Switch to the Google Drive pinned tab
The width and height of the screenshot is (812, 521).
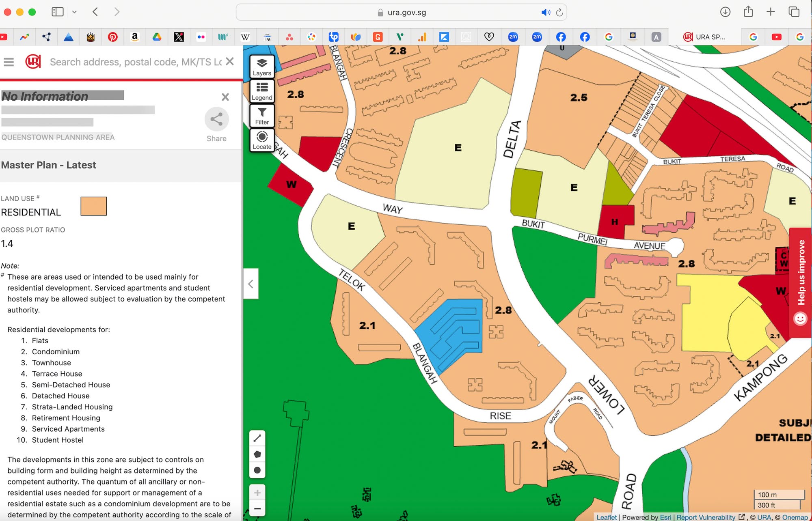tap(157, 37)
